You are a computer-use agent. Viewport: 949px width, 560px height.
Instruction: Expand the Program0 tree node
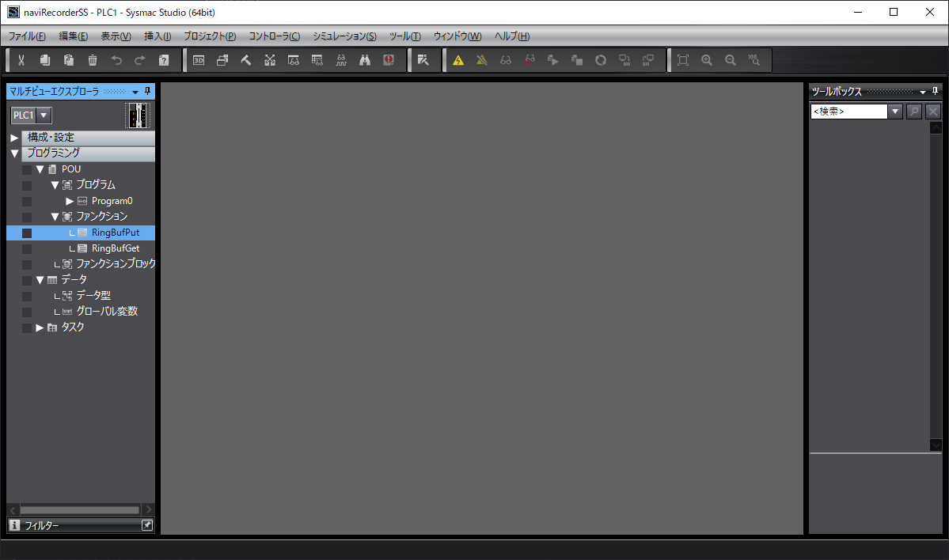(70, 201)
